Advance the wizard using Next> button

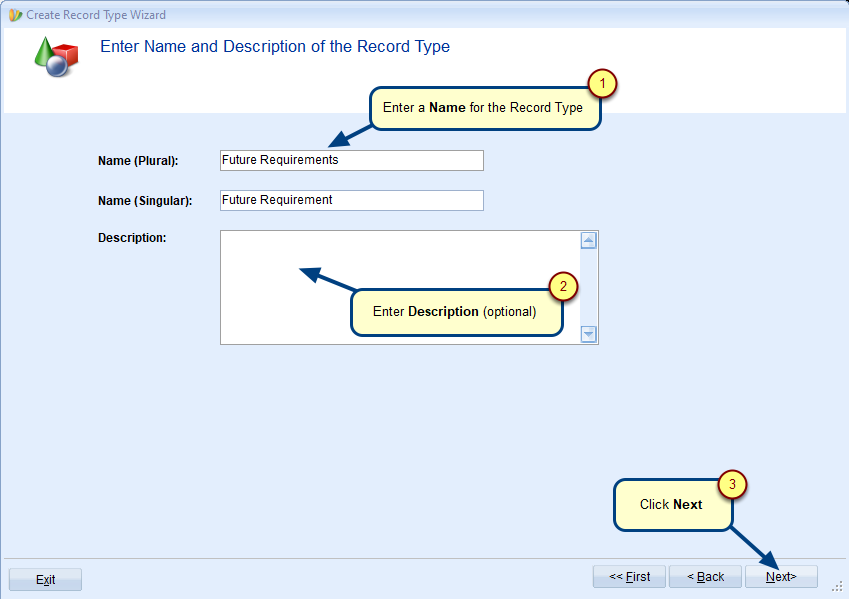point(781,577)
